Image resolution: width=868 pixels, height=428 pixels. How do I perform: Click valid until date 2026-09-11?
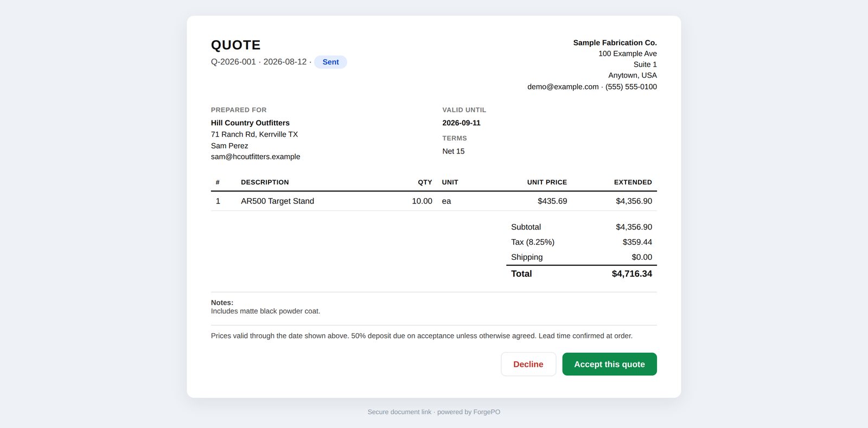pos(461,123)
